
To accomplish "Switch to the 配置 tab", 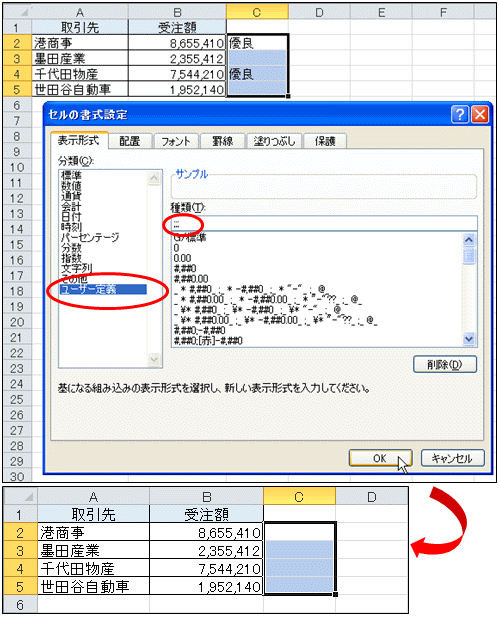I will click(129, 141).
